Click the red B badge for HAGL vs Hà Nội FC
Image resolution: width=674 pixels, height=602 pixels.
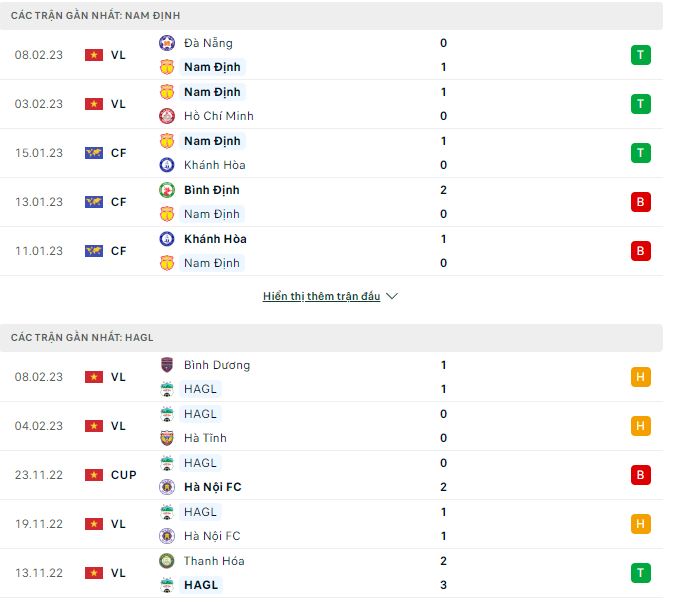641,475
